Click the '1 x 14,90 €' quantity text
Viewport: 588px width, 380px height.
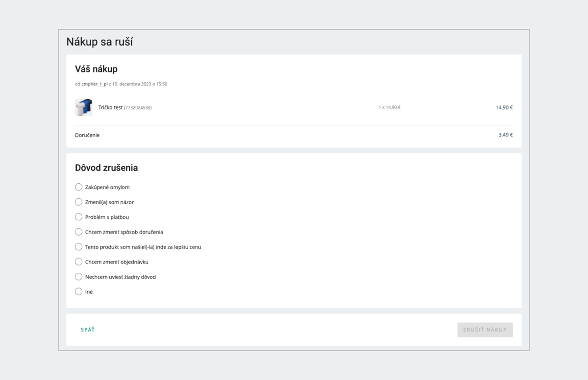[390, 107]
